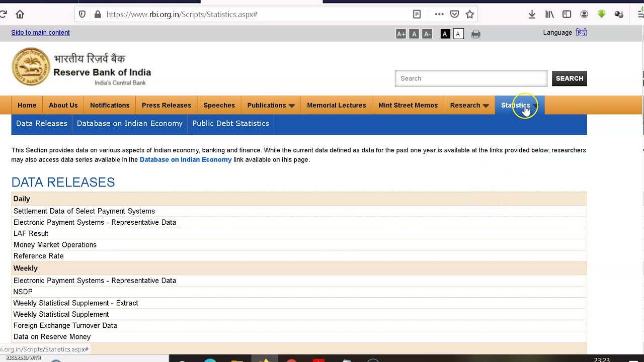
Task: Click the three-spheres extension icon
Action: (x=619, y=14)
